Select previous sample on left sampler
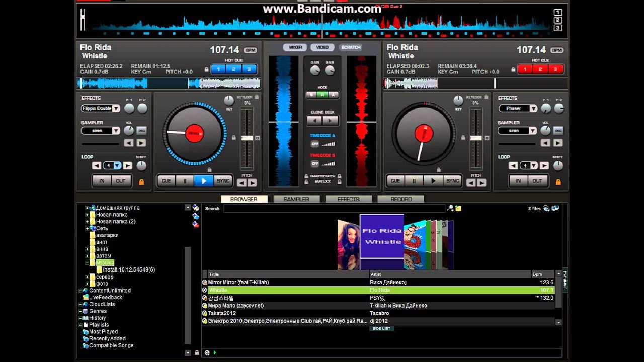644x362 pixels. [x=129, y=143]
